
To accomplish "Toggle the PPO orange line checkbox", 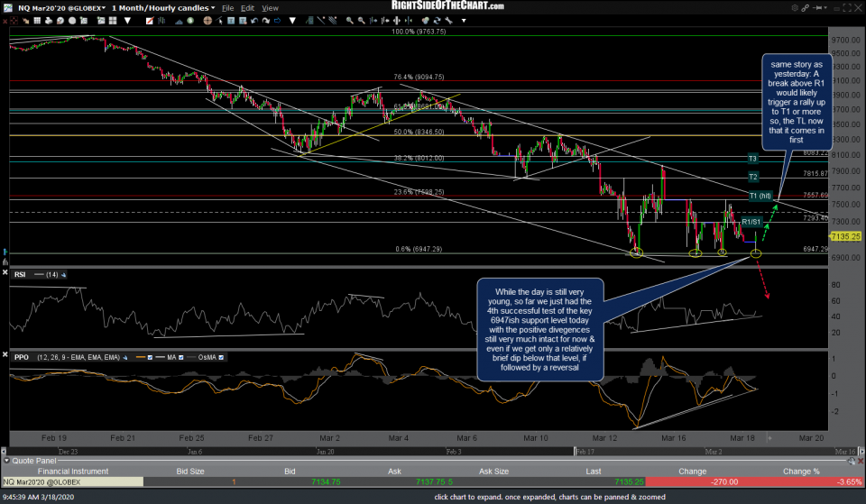I will coord(150,357).
